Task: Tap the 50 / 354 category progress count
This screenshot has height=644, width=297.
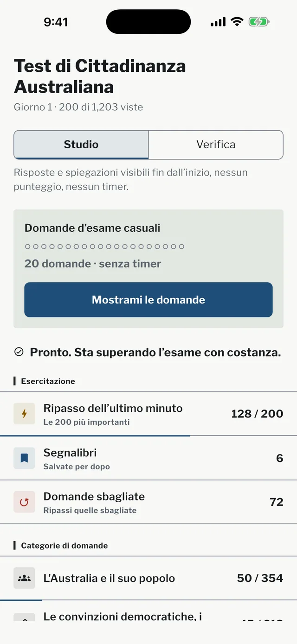Action: coord(260,578)
